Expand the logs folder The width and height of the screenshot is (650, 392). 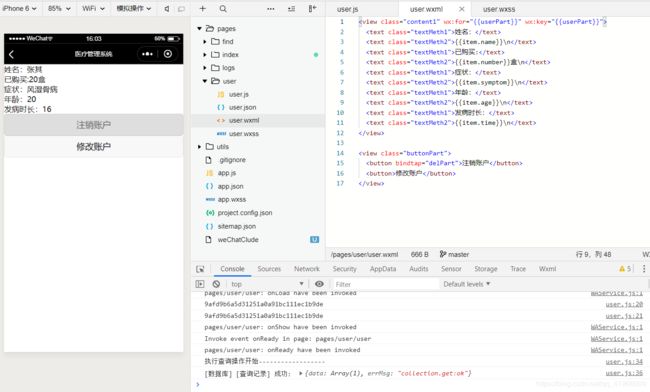point(205,68)
